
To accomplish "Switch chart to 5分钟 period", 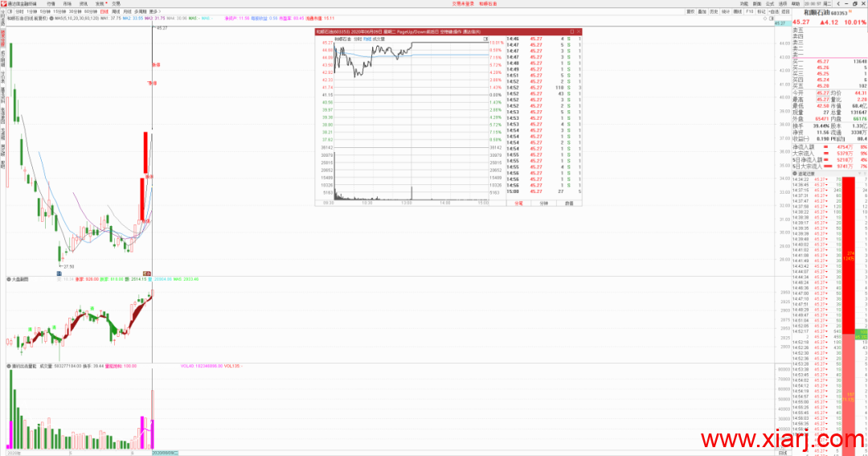I will pyautogui.click(x=45, y=11).
